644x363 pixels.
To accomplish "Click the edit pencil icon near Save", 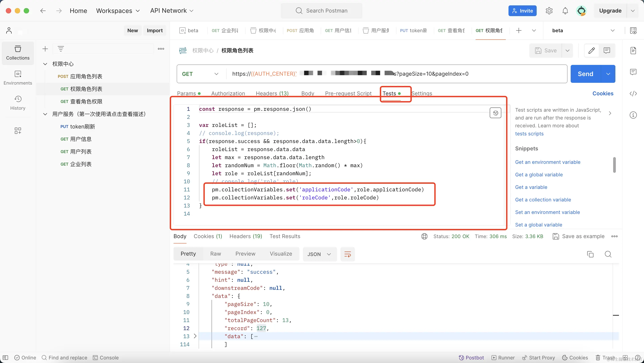I will click(x=591, y=51).
